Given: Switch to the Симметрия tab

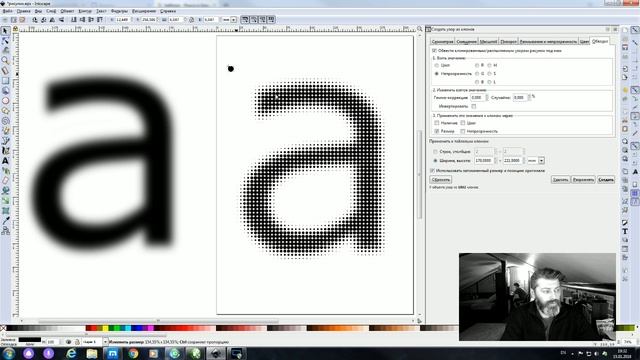Looking at the screenshot, I should 442,42.
